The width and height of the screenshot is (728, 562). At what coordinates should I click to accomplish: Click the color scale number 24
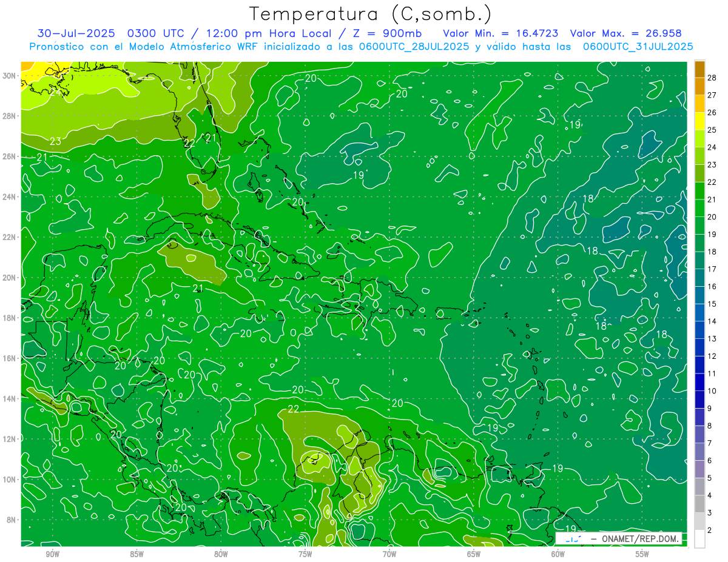pyautogui.click(x=712, y=147)
